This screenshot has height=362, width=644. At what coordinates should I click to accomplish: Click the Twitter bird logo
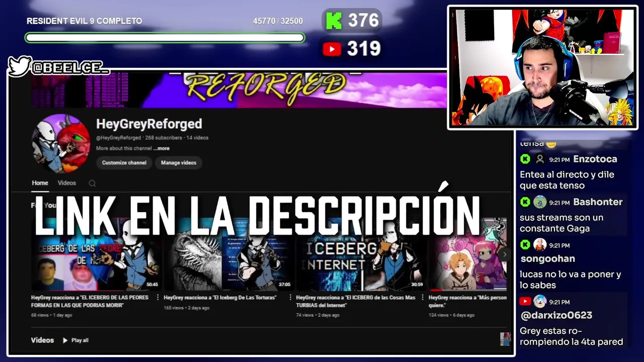[x=20, y=66]
